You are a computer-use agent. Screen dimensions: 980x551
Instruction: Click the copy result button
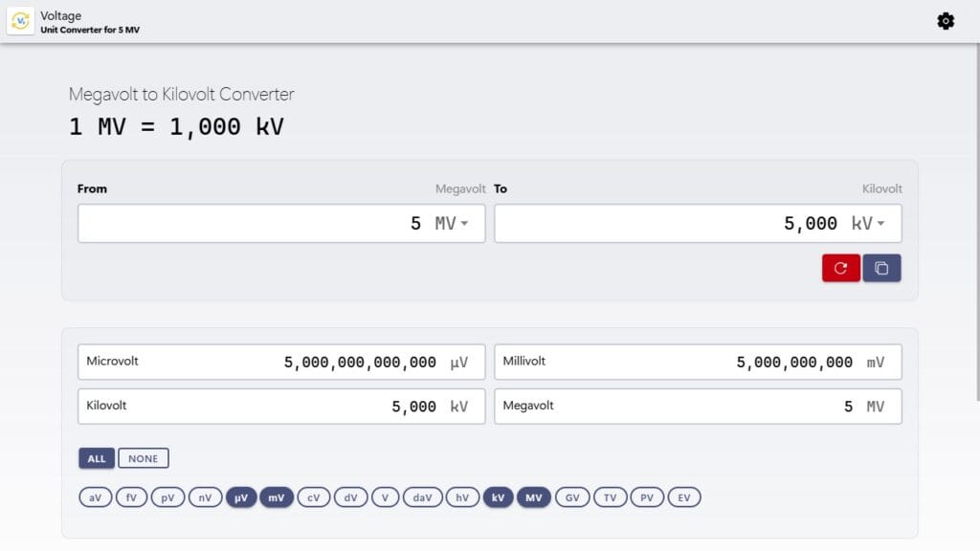[x=881, y=268]
